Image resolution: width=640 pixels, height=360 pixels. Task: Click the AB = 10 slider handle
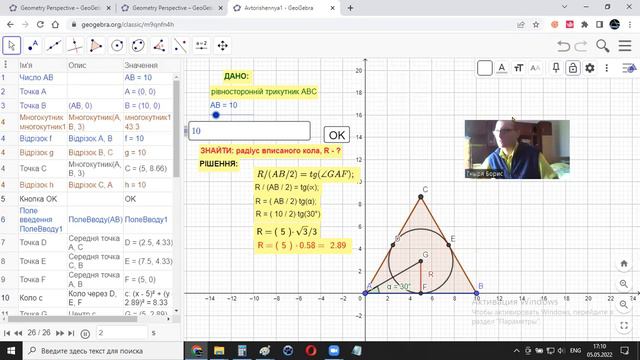click(216, 115)
